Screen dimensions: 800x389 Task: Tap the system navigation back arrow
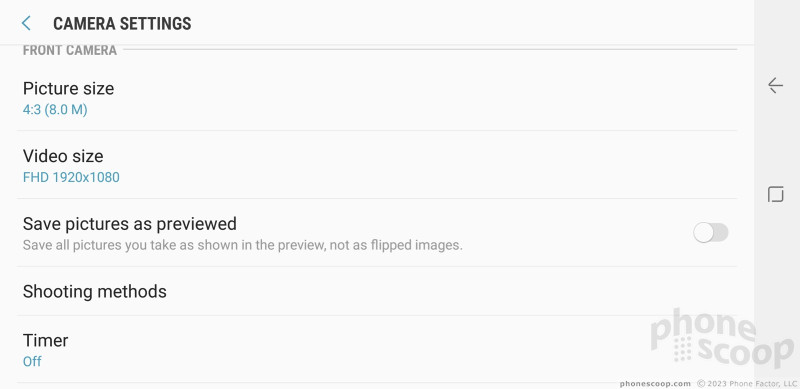(776, 85)
